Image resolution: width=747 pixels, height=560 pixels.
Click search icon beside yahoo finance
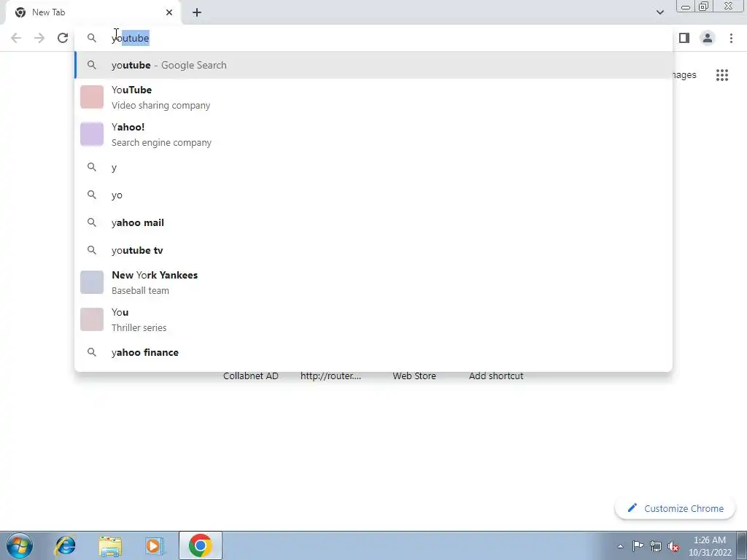(92, 352)
